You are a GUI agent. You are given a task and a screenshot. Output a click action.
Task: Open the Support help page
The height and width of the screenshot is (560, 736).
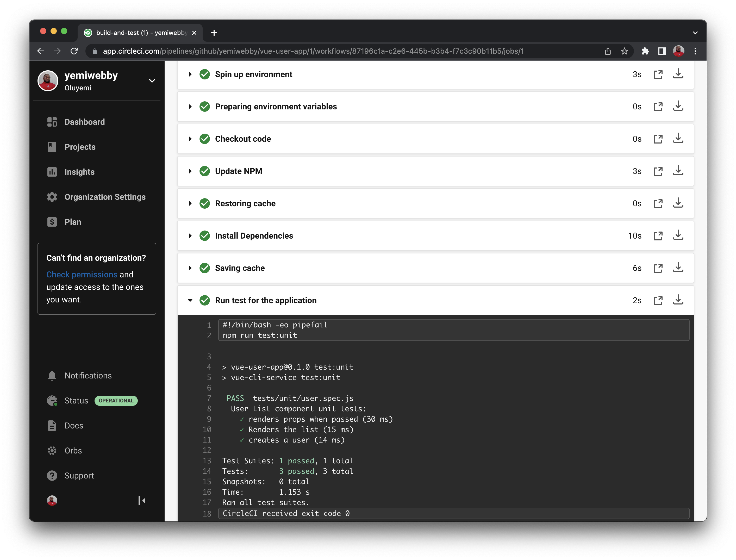79,476
